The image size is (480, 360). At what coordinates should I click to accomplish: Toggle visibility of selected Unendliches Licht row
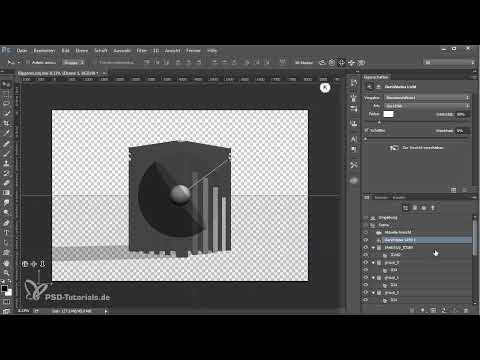(x=366, y=240)
